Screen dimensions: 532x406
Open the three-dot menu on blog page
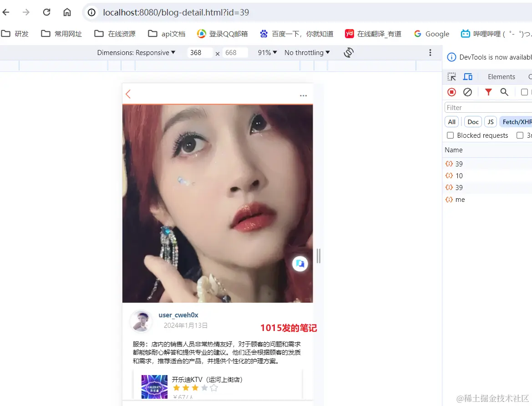tap(304, 95)
